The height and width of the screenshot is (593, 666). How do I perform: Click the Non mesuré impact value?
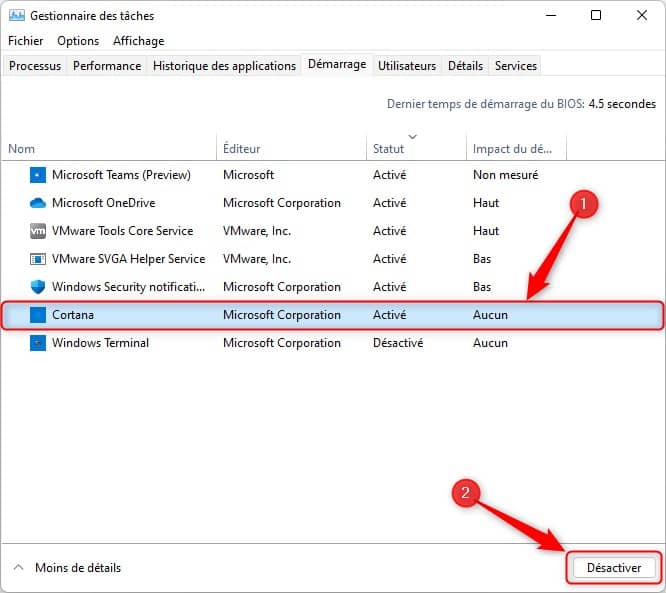pos(505,175)
